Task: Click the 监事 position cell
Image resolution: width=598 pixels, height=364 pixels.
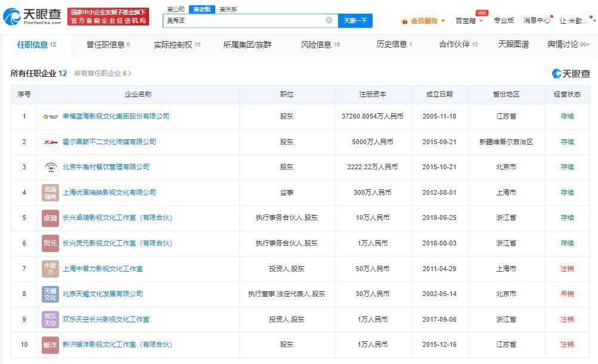Action: pos(286,192)
